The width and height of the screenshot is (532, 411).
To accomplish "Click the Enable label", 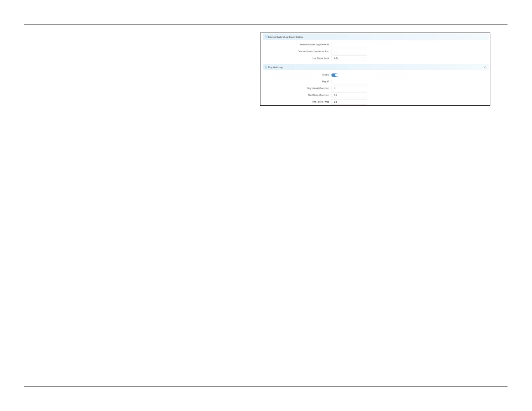I will point(326,75).
